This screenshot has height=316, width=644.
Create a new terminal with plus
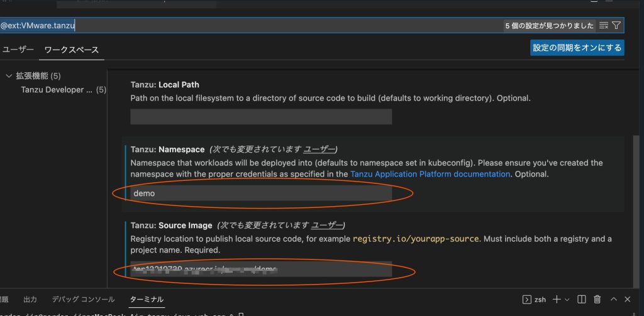(x=557, y=299)
